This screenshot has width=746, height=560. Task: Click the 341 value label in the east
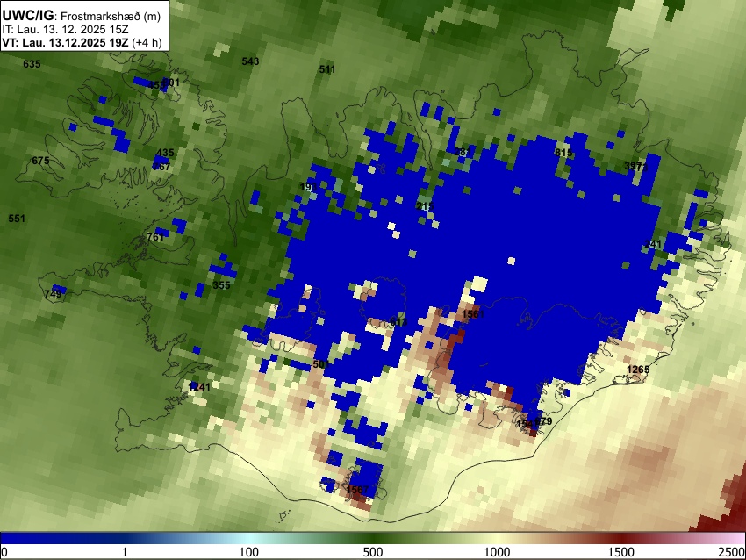(653, 244)
